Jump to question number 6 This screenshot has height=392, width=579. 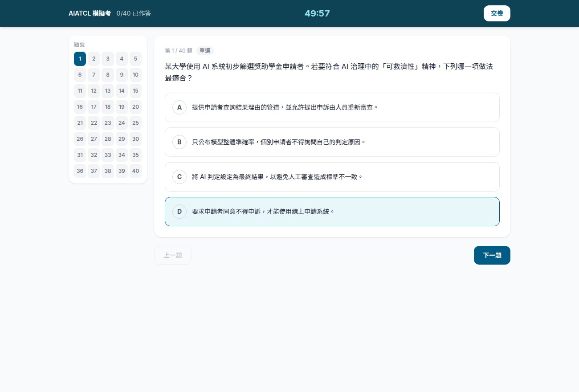pyautogui.click(x=80, y=75)
